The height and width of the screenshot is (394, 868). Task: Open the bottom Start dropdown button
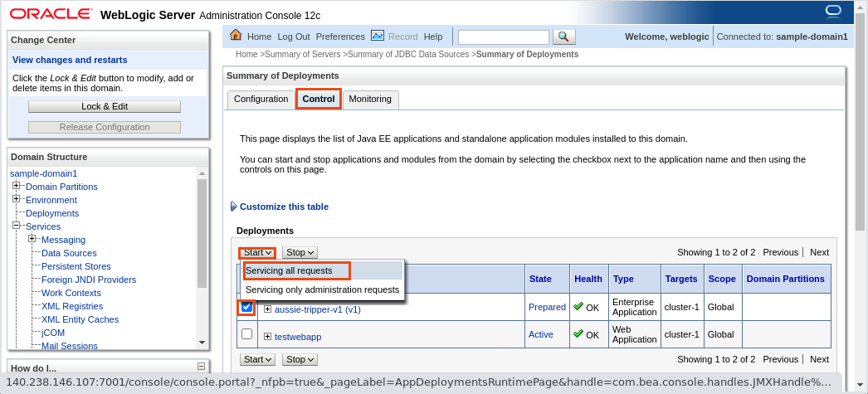coord(257,360)
